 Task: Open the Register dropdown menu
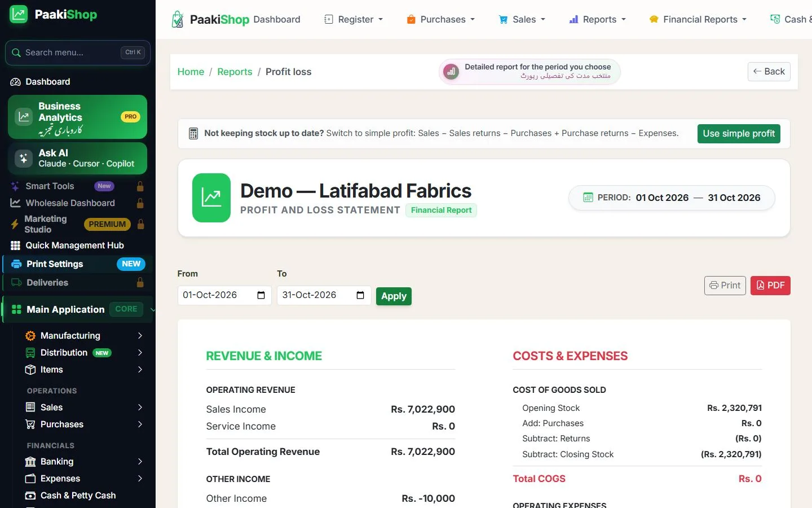click(354, 19)
